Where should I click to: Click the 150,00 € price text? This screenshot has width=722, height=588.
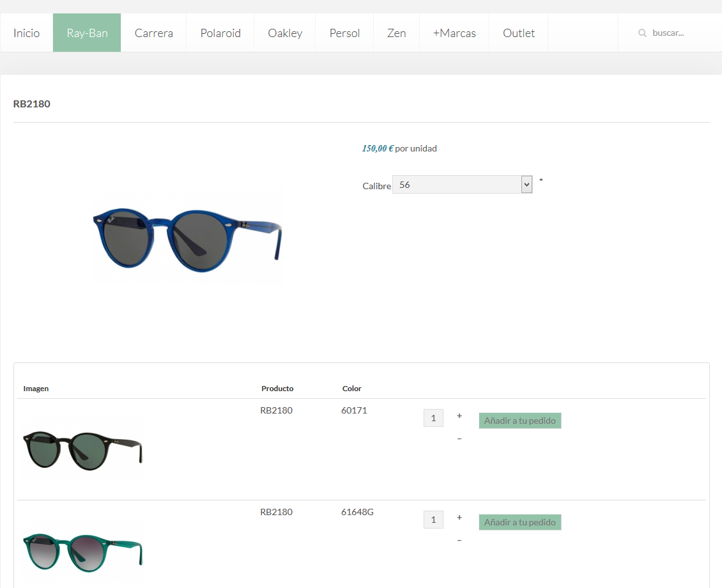coord(378,148)
